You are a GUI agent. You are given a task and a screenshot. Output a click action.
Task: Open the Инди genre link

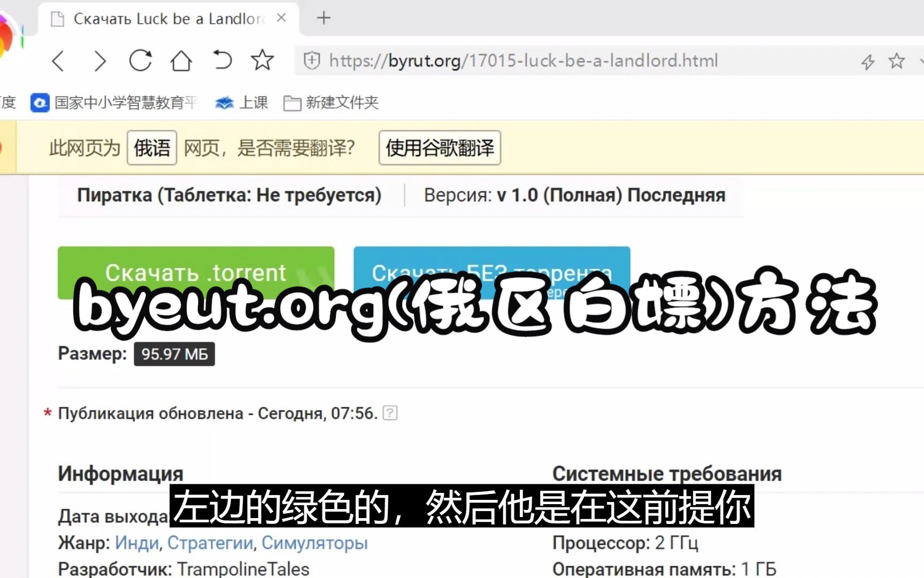137,543
